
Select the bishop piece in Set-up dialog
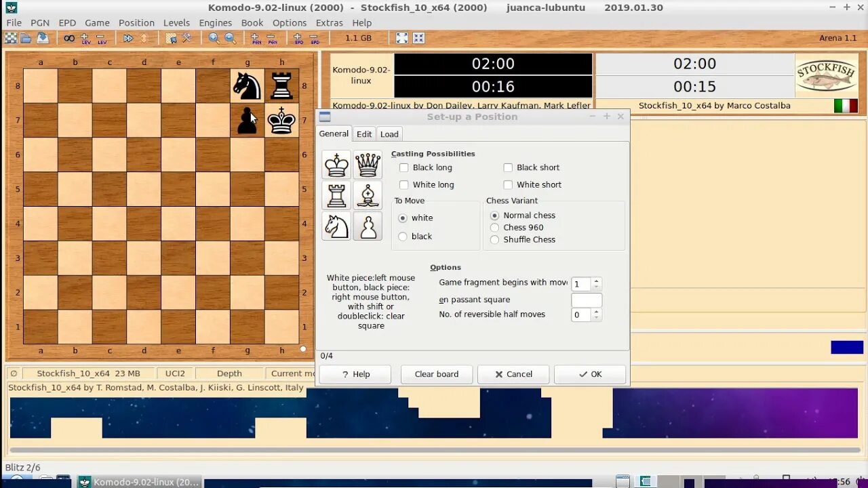click(x=368, y=195)
